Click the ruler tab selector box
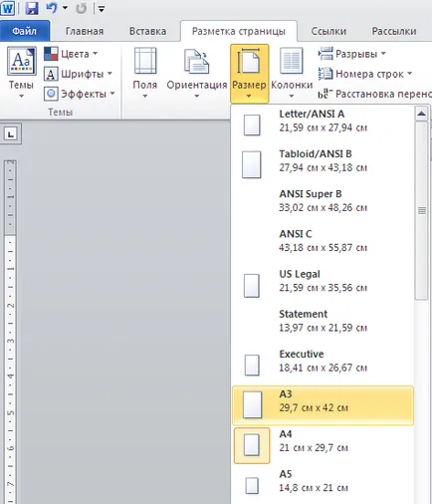The height and width of the screenshot is (504, 432). point(11,133)
